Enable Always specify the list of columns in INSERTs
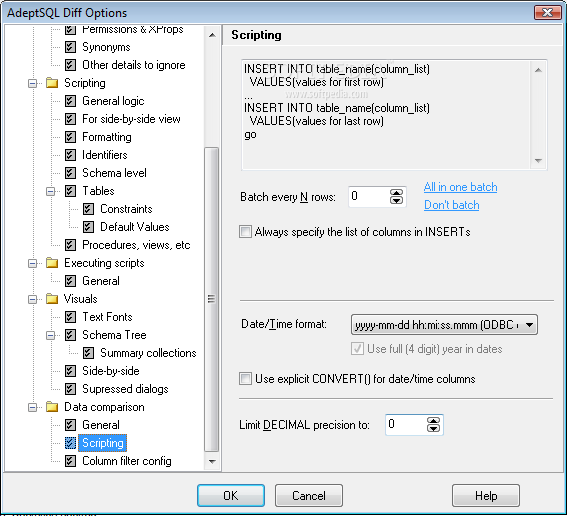567x516 pixels. [245, 232]
